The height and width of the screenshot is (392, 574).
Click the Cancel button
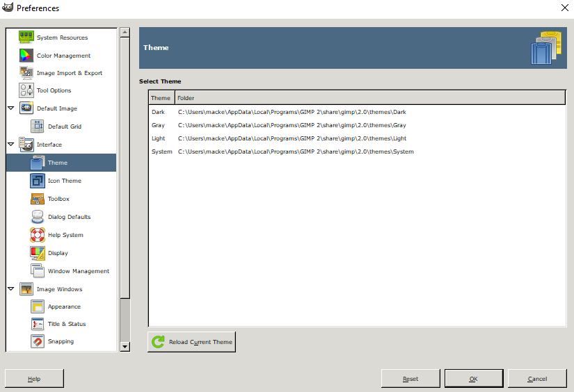pyautogui.click(x=537, y=379)
